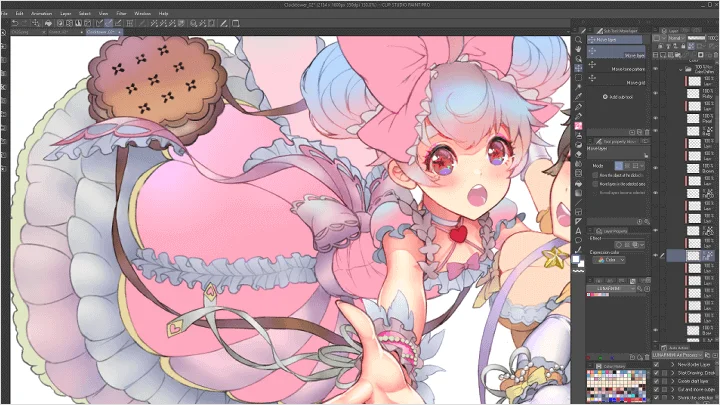The height and width of the screenshot is (405, 720).
Task: Select the Eyedropper tool
Action: (x=578, y=97)
